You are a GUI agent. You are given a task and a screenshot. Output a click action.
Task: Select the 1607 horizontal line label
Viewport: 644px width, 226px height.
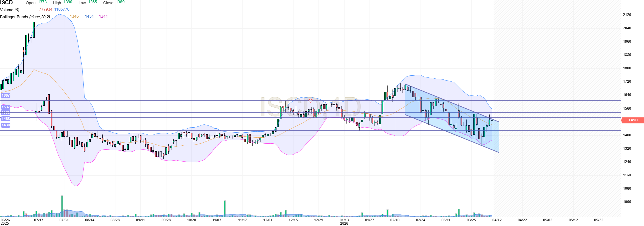6,95
